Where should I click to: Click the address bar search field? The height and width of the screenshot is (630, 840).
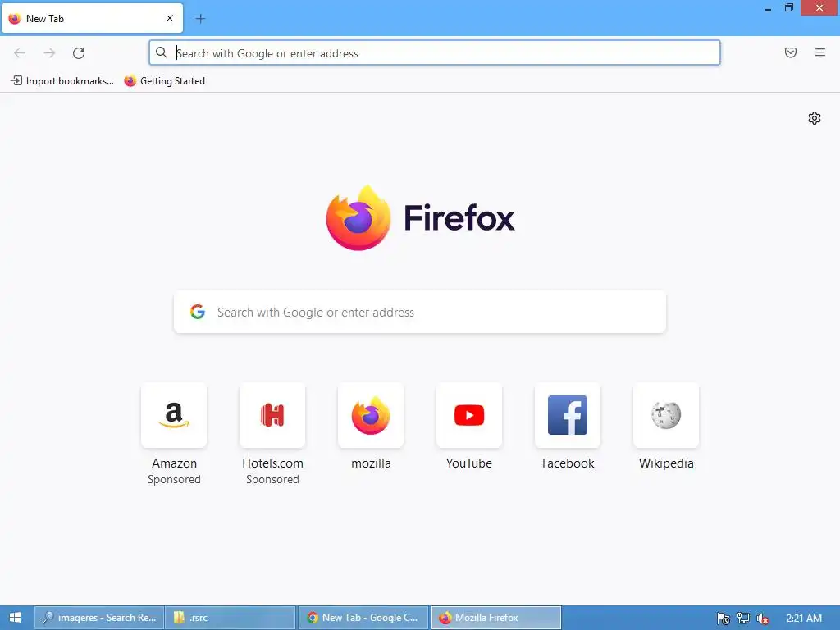[435, 53]
